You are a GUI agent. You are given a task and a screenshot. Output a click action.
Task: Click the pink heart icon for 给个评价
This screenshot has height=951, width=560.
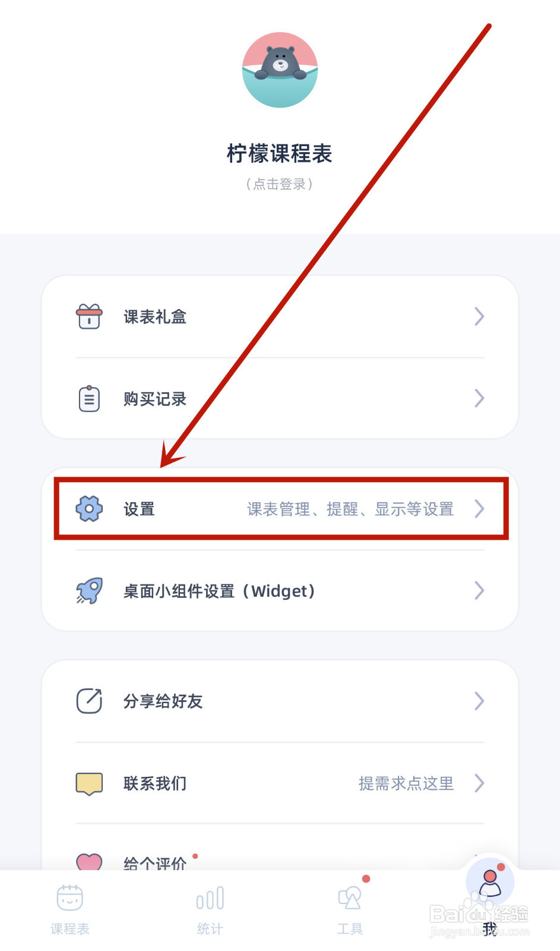89,862
